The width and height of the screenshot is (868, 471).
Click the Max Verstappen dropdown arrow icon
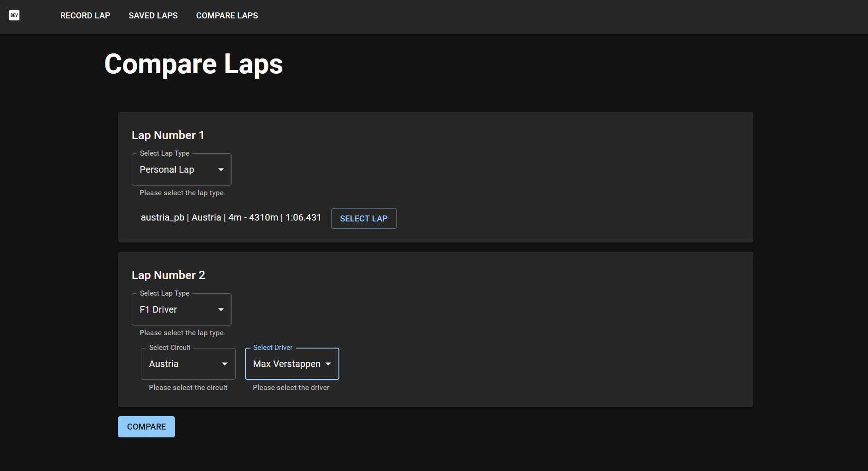[x=328, y=364]
